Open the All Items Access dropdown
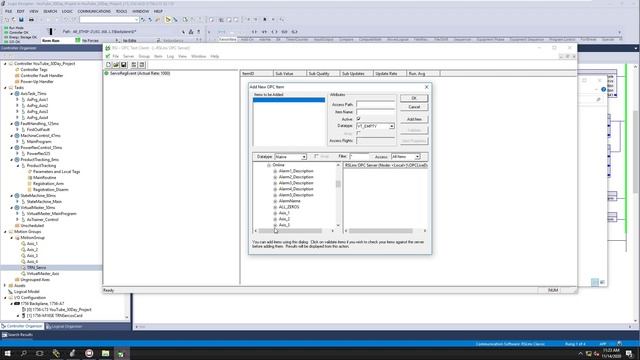This screenshot has width=640, height=360. point(418,157)
